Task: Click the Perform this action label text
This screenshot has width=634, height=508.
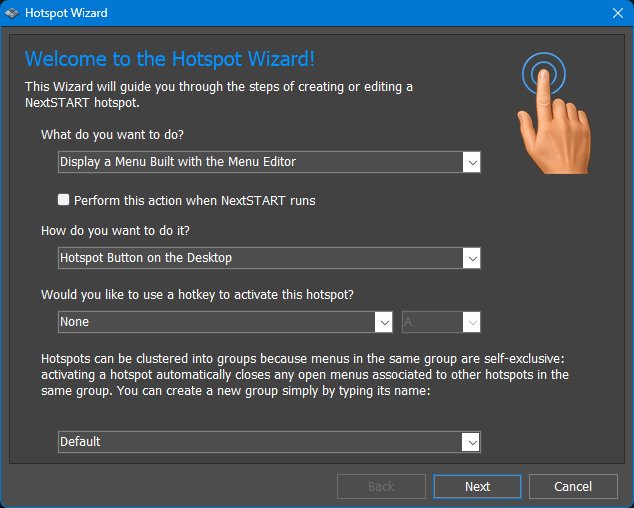Action: click(x=194, y=201)
